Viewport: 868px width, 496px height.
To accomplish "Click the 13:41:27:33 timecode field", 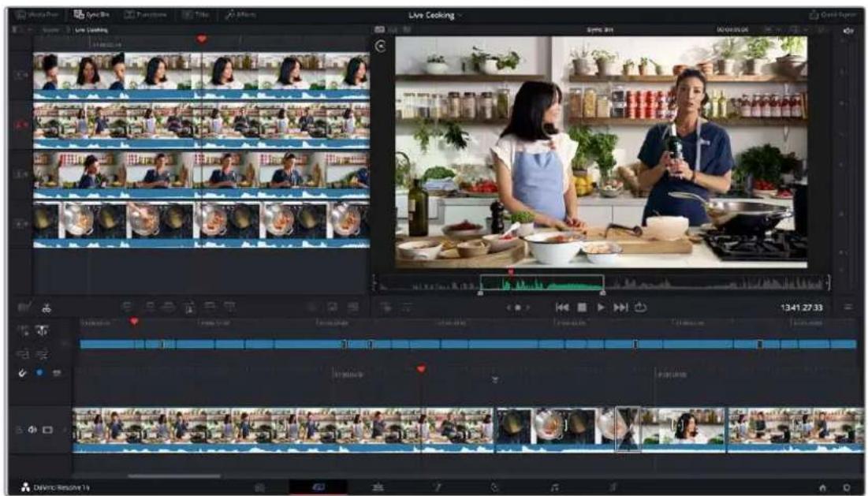I will pyautogui.click(x=802, y=308).
